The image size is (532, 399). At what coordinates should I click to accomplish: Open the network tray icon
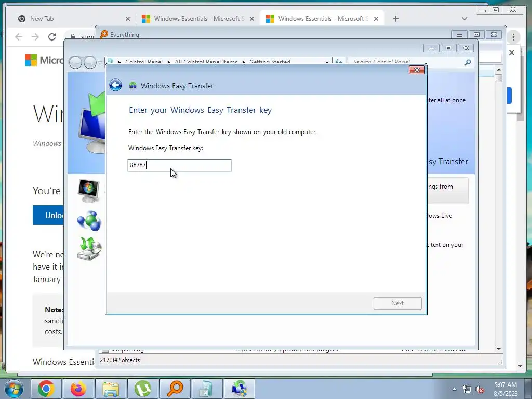click(x=467, y=390)
